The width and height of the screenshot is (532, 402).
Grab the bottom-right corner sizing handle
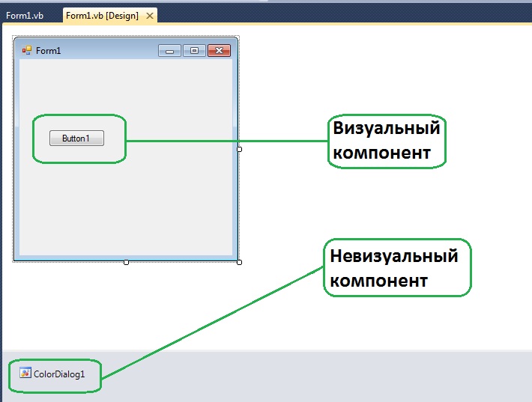239,262
